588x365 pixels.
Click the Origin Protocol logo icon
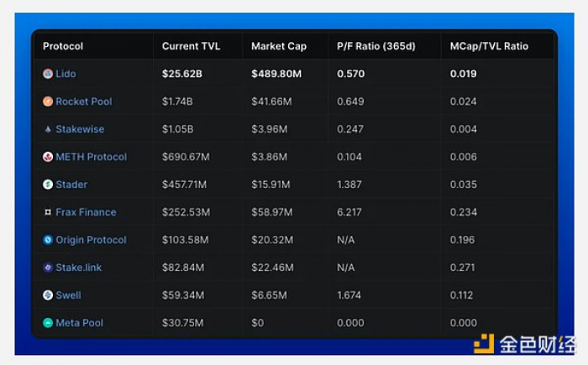48,240
